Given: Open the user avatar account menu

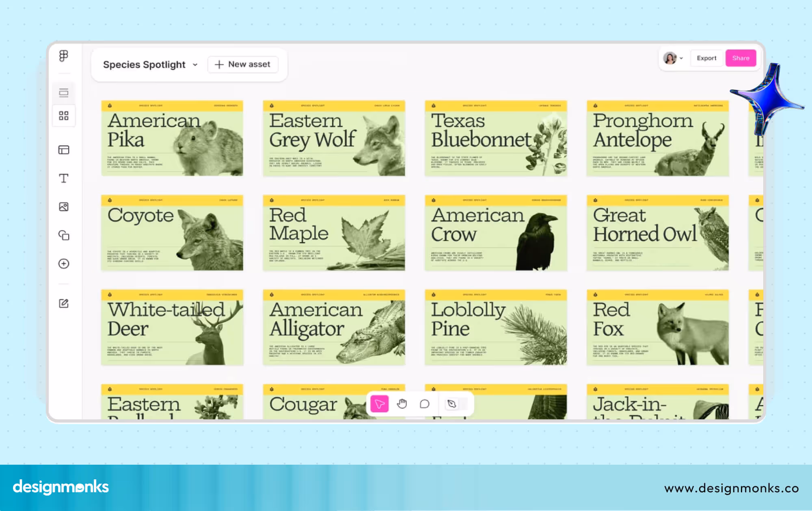Looking at the screenshot, I should [673, 58].
